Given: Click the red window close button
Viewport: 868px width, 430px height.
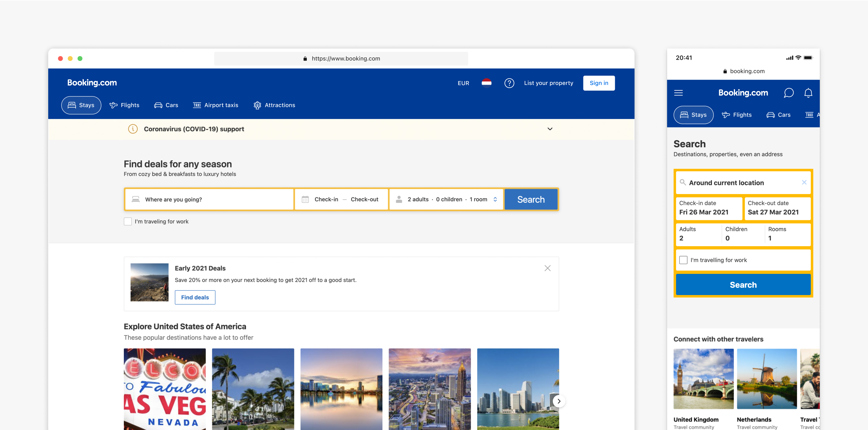Looking at the screenshot, I should (60, 59).
